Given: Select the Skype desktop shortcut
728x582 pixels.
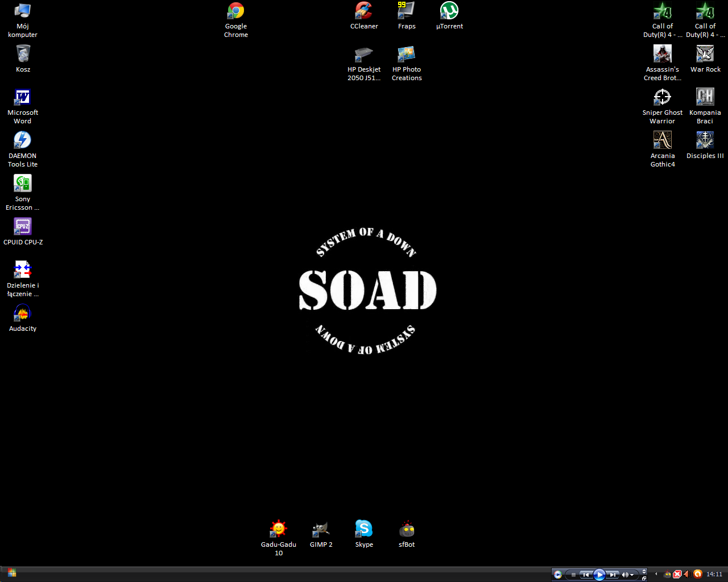Looking at the screenshot, I should (364, 534).
